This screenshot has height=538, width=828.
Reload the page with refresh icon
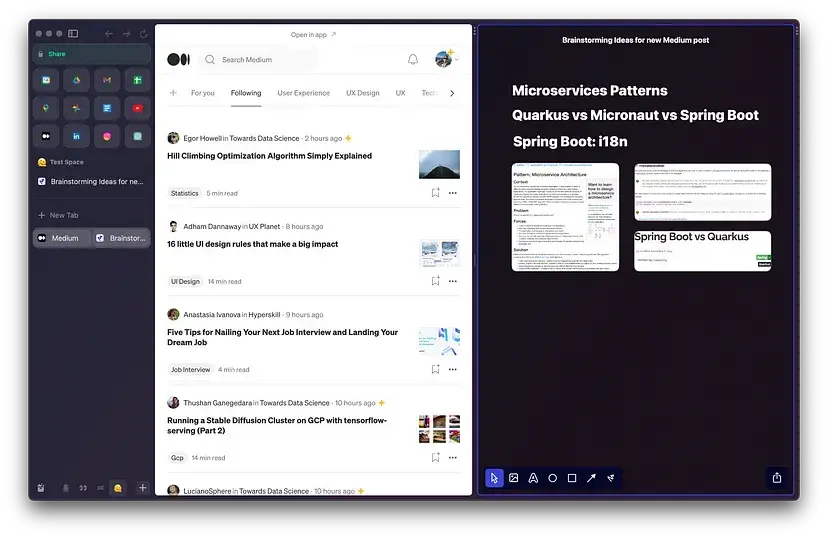[x=143, y=34]
